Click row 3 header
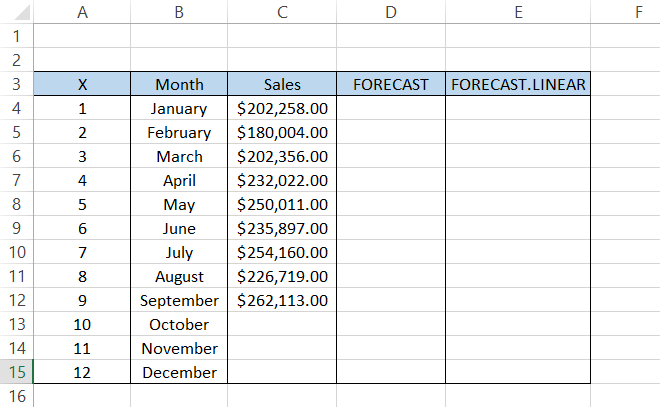660x407 pixels. pyautogui.click(x=16, y=84)
